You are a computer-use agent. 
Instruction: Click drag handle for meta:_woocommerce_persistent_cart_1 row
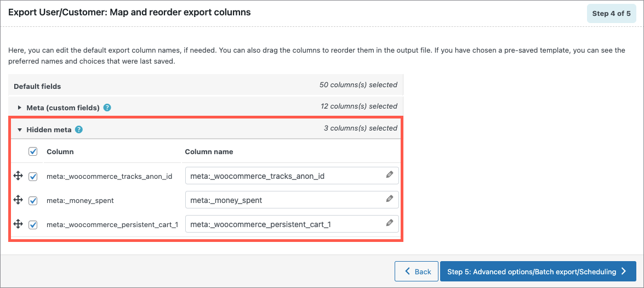coord(18,224)
